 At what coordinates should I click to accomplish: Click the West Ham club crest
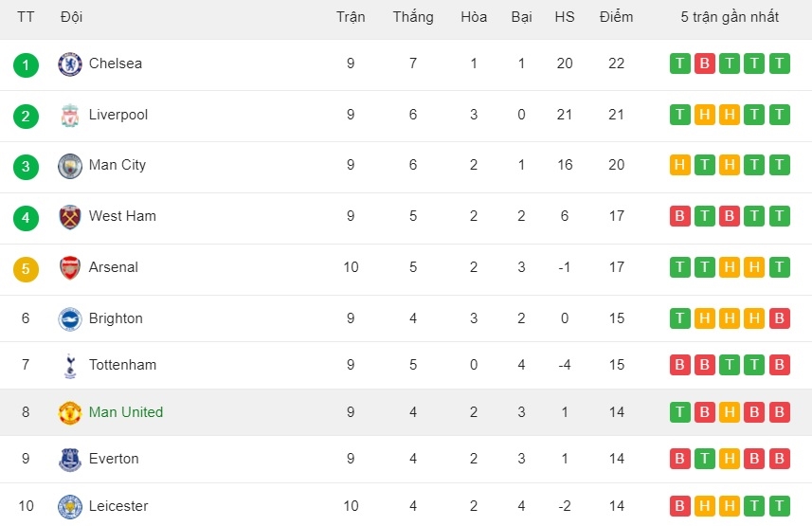[70, 217]
